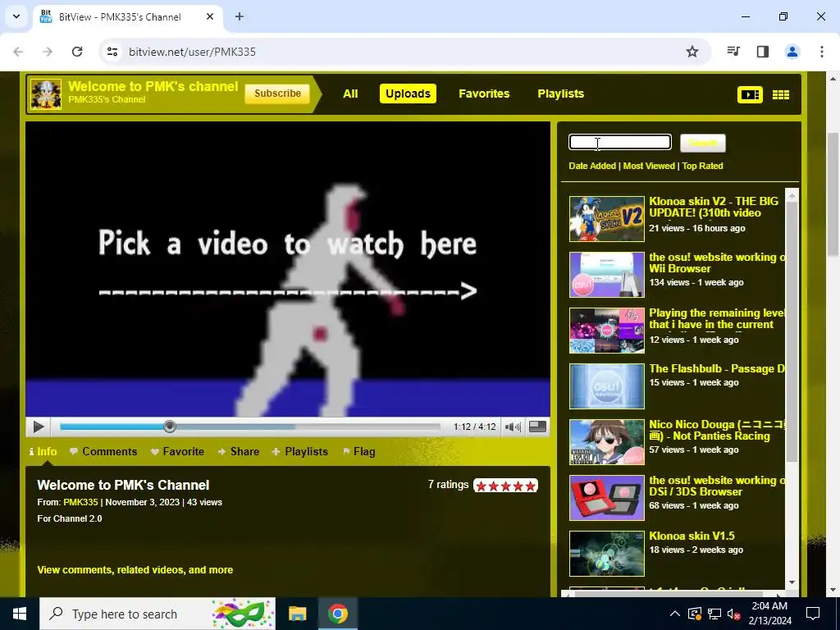
Task: Open the taskbar volume control
Action: (734, 614)
